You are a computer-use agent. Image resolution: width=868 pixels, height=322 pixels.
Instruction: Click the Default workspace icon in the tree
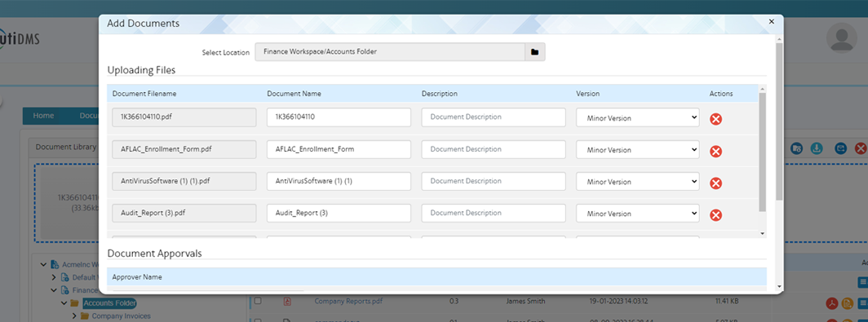click(65, 277)
